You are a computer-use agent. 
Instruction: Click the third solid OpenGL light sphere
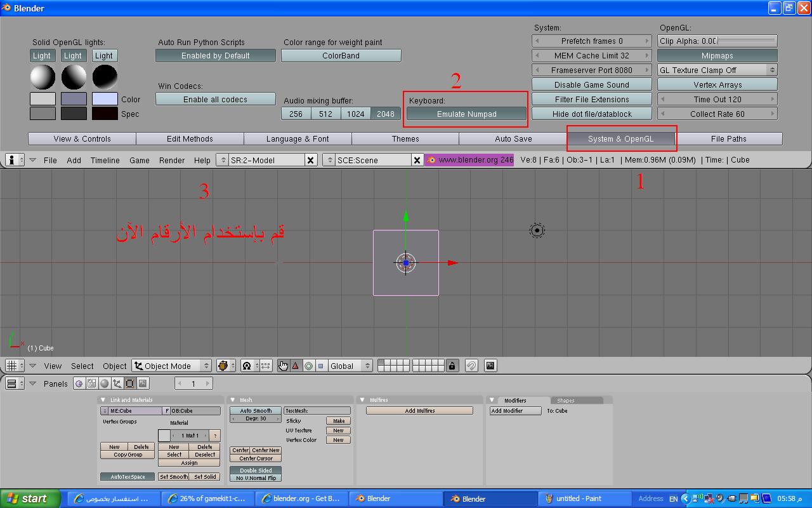pyautogui.click(x=105, y=77)
